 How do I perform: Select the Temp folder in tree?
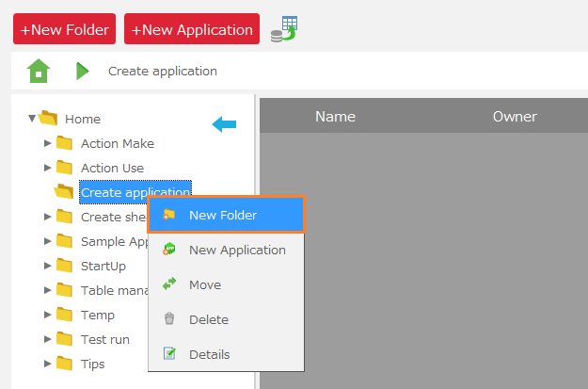(98, 315)
